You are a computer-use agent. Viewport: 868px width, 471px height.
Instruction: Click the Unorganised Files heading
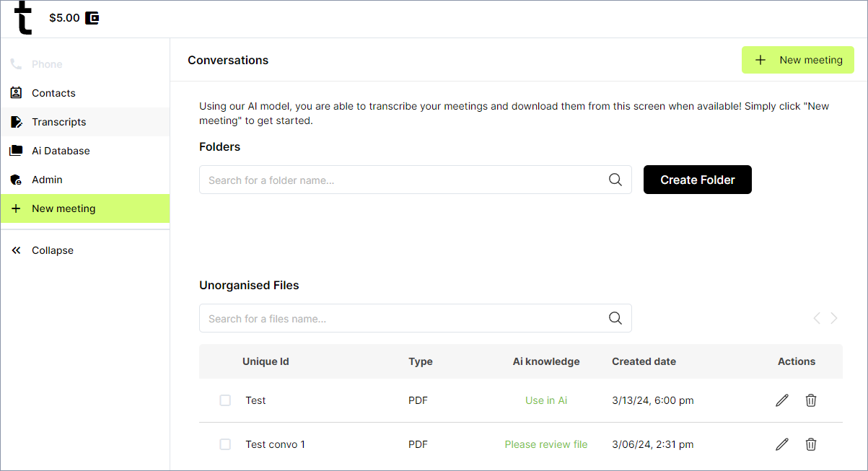249,285
